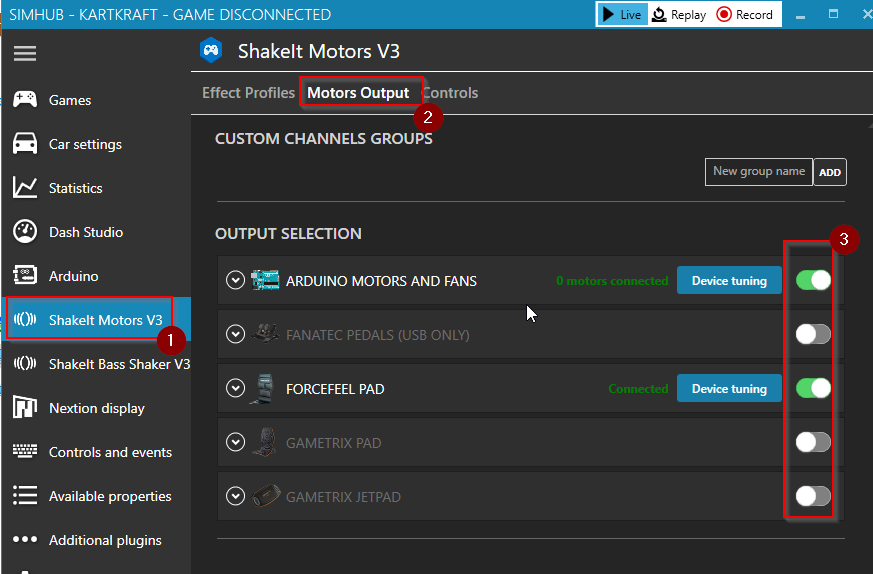Open the Controls tab
The image size is (873, 574).
coord(451,92)
